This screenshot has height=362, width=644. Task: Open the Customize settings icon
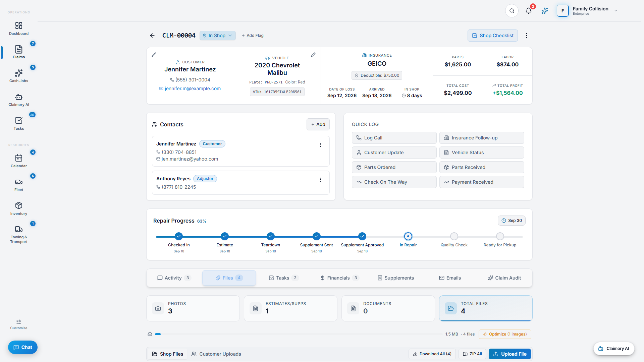coord(19,324)
